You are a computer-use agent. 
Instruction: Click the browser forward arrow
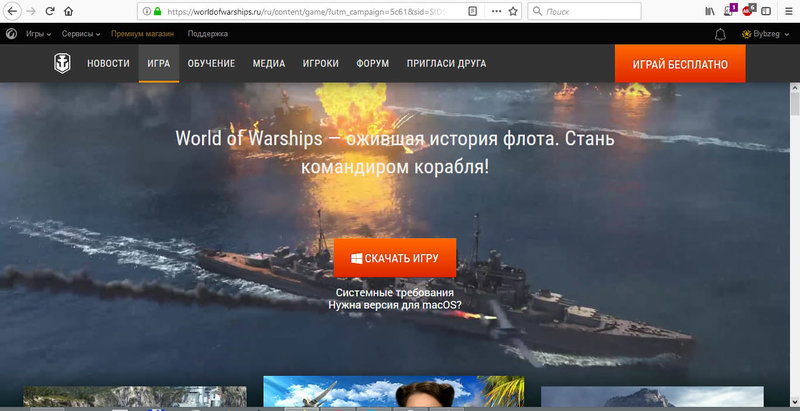31,11
